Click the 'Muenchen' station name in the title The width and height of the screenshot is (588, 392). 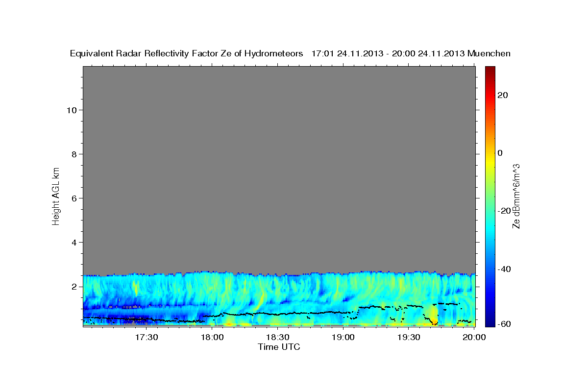point(489,53)
